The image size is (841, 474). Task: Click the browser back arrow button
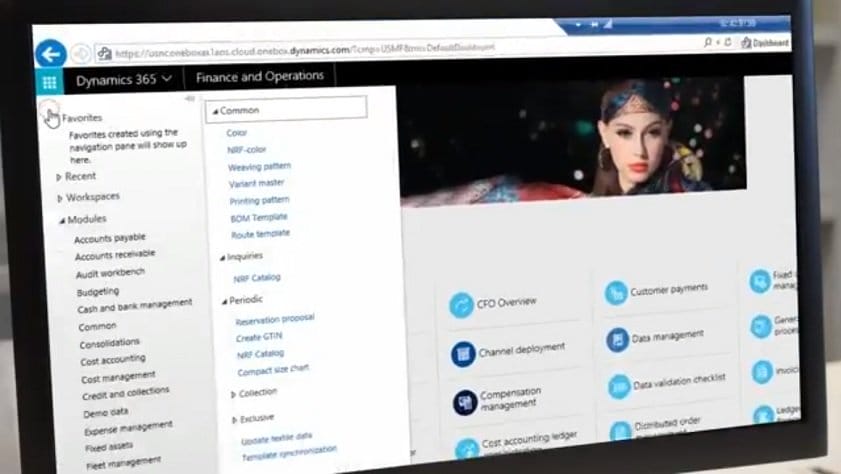[50, 54]
